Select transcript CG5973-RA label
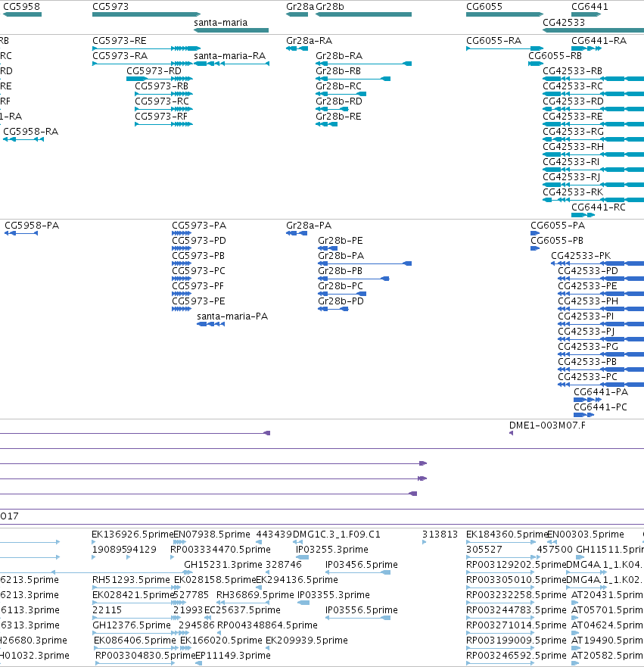This screenshot has width=644, height=667. tap(120, 56)
